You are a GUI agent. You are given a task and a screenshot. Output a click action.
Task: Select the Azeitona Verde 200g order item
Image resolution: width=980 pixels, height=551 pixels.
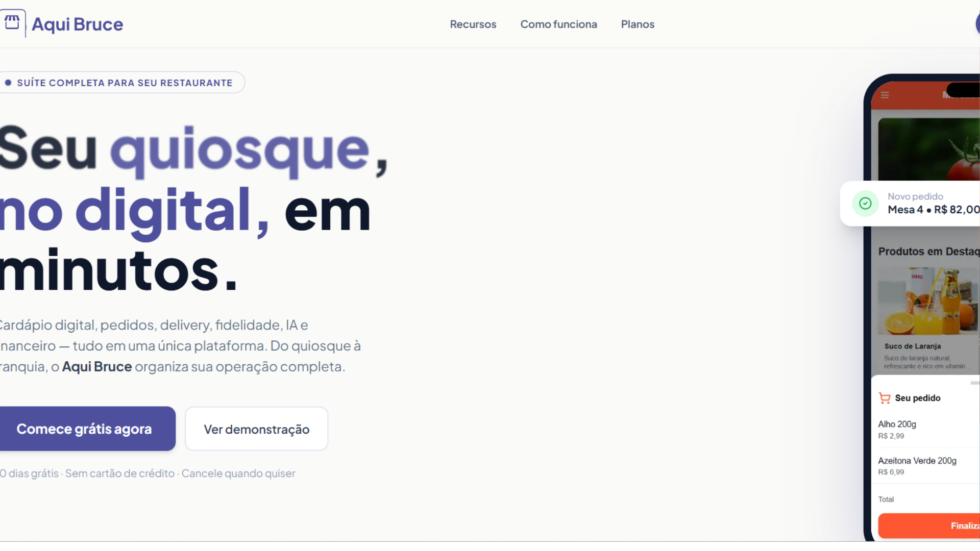click(917, 461)
